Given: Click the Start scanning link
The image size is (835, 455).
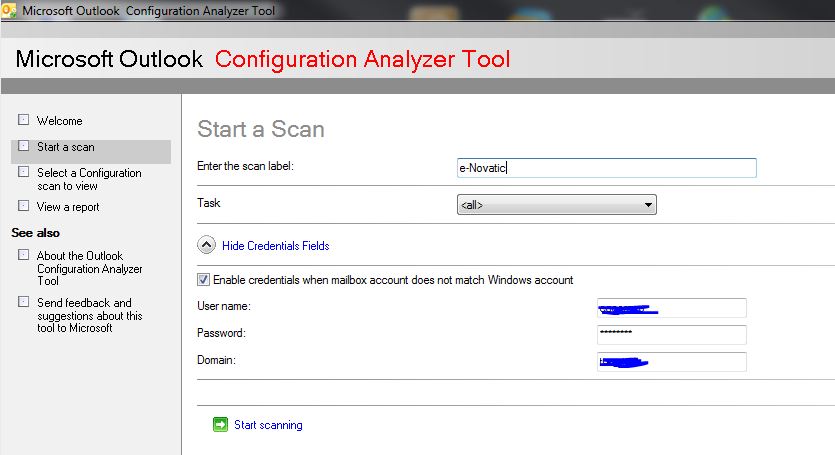Looking at the screenshot, I should [x=268, y=425].
